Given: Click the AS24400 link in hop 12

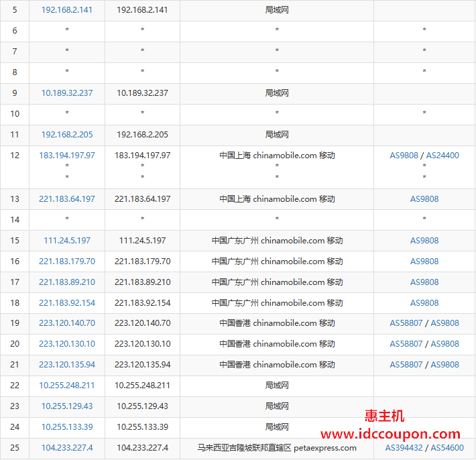Looking at the screenshot, I should 442,156.
